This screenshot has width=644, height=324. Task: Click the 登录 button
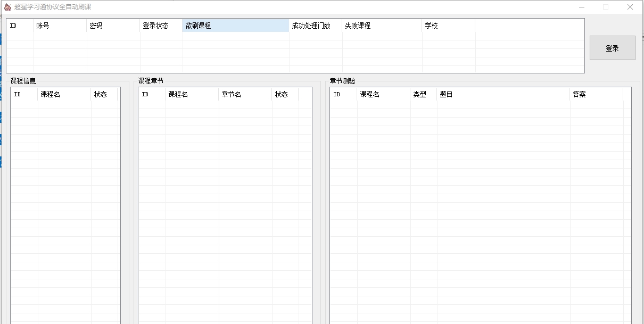click(x=612, y=47)
